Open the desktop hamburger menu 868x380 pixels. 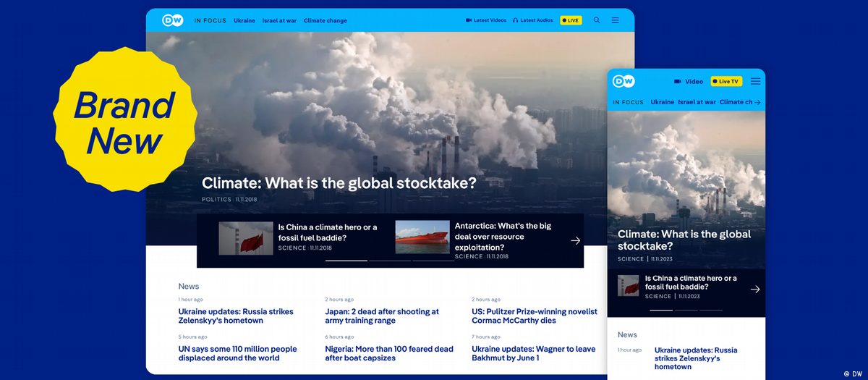[615, 20]
